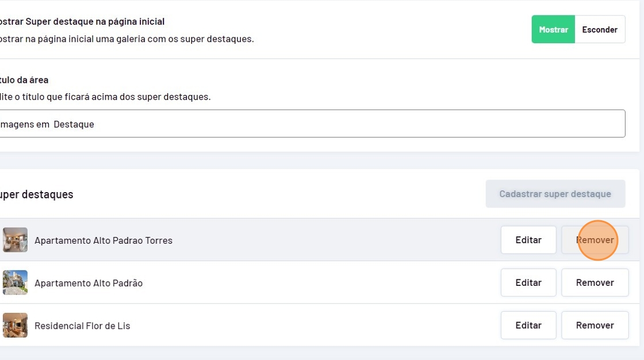644x360 pixels.
Task: Click the Super destaques section heading
Action: coord(36,194)
